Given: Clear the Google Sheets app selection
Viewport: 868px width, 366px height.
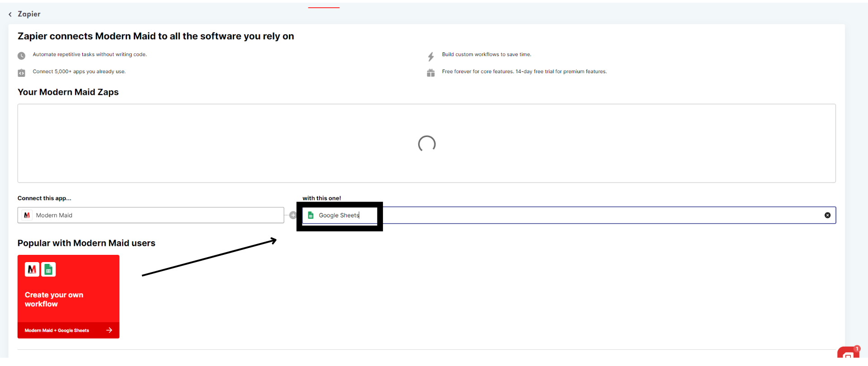Looking at the screenshot, I should click(x=827, y=215).
